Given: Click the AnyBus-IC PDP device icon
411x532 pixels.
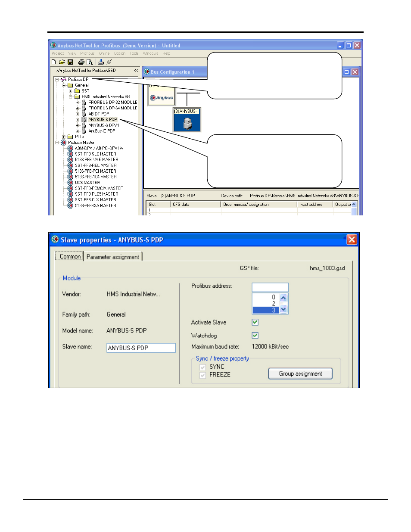Looking at the screenshot, I should [x=84, y=131].
